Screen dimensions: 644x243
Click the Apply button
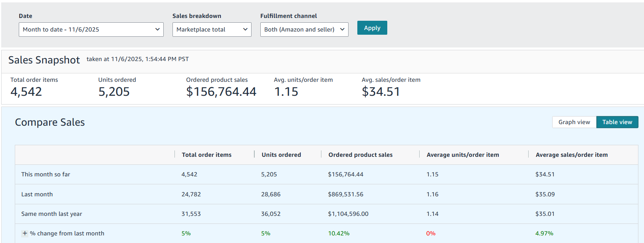click(x=372, y=28)
